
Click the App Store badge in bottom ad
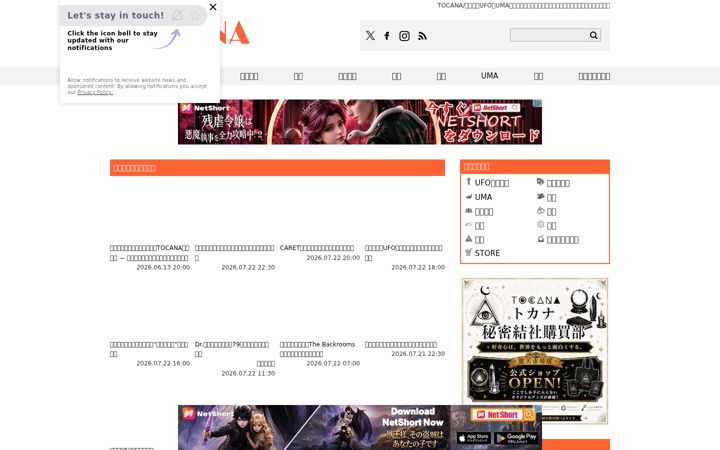[473, 438]
